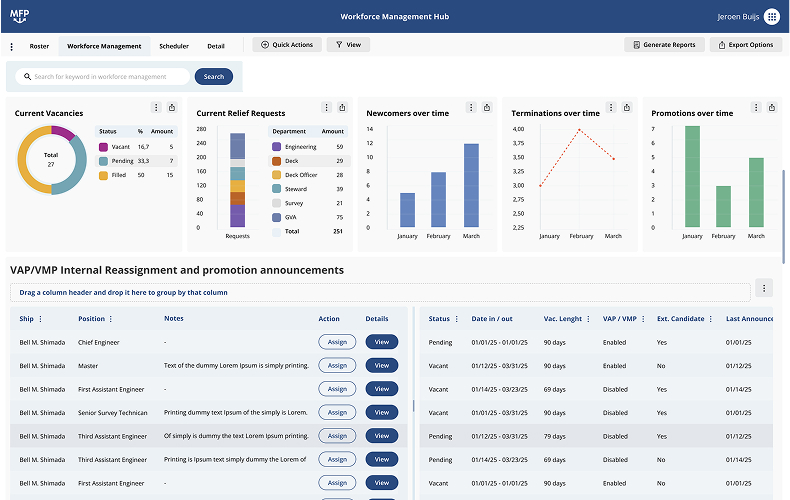The height and width of the screenshot is (500, 790).
Task: Assign the Chief Engineer position
Action: (x=337, y=342)
